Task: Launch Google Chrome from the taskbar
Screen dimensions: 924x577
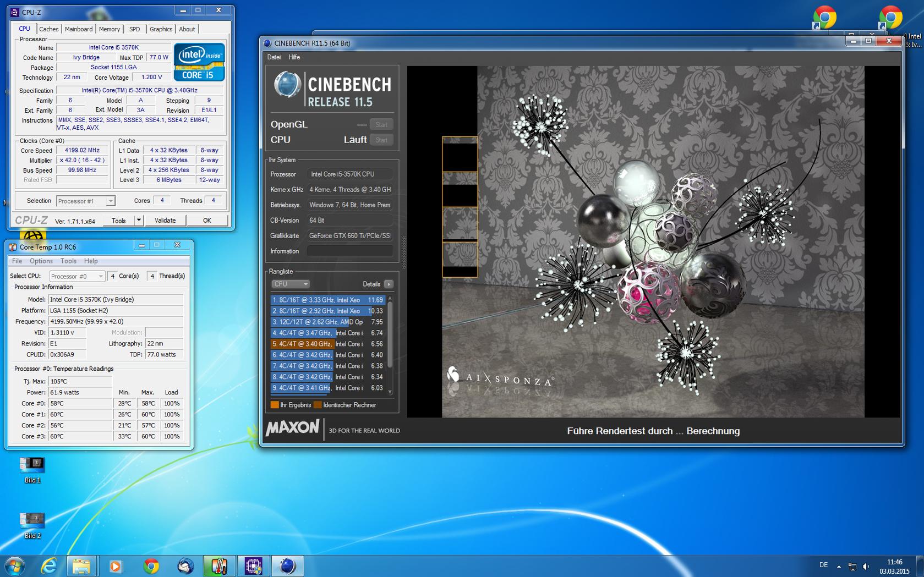Action: [151, 566]
